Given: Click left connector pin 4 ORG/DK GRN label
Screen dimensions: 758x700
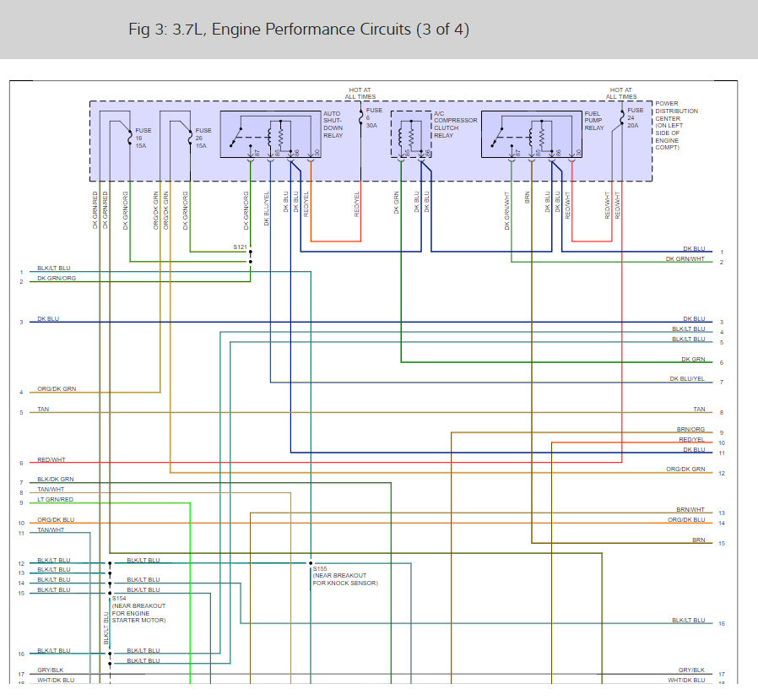Looking at the screenshot, I should (57, 389).
